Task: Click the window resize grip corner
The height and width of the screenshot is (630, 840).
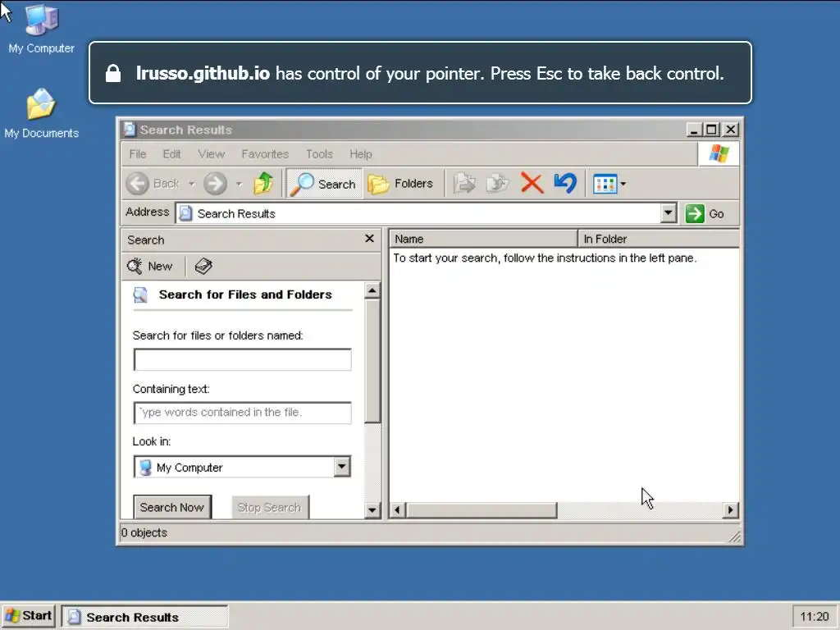Action: pos(735,536)
